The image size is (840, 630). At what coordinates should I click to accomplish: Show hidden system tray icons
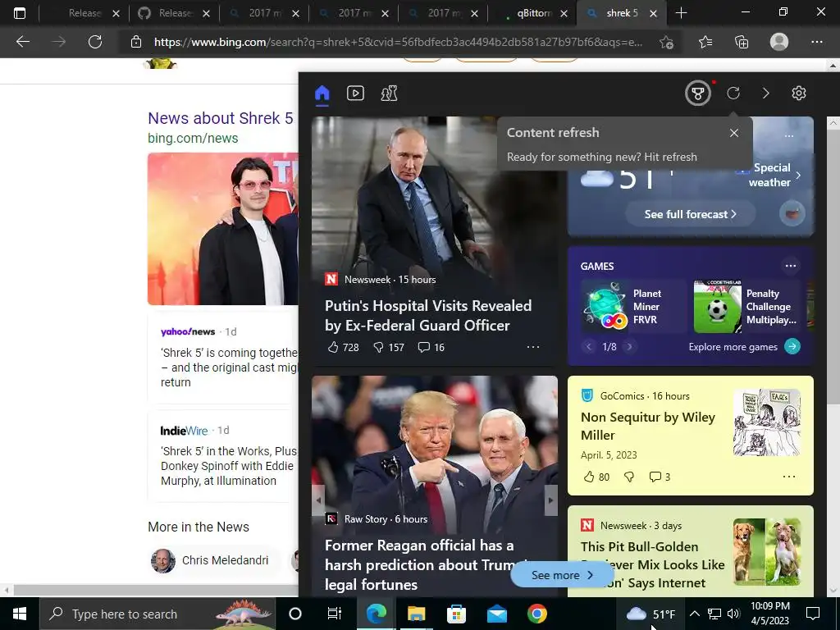click(x=694, y=614)
